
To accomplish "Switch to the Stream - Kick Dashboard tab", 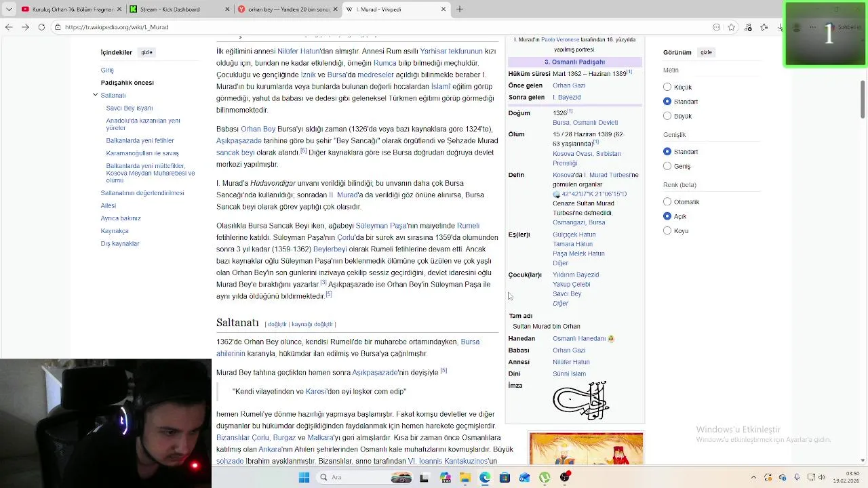I will pos(179,9).
